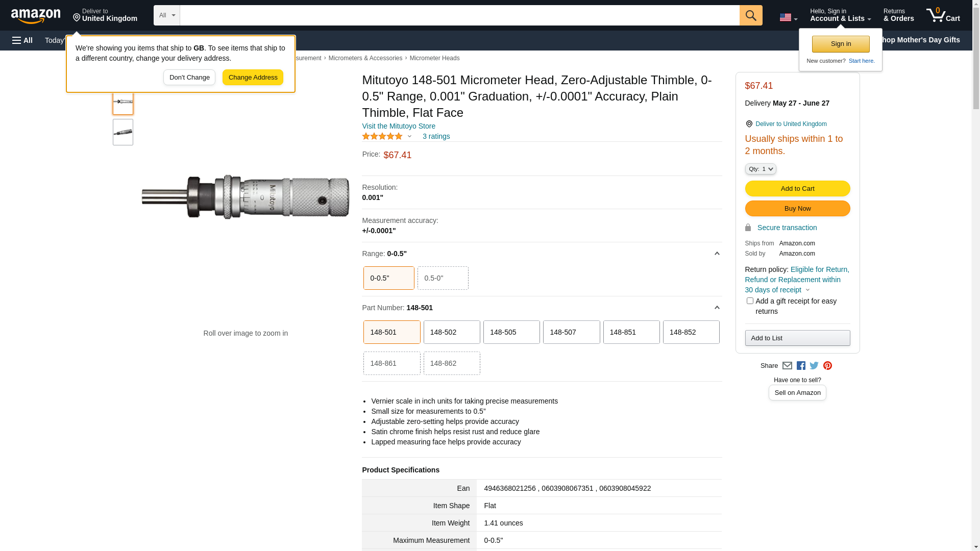
Task: Click the Amazon logo
Action: [x=36, y=16]
